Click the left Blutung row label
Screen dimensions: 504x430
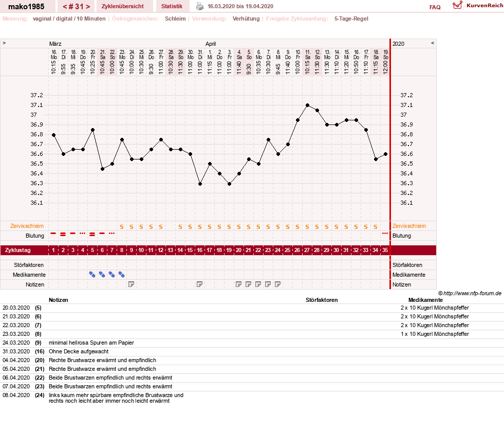pyautogui.click(x=35, y=236)
